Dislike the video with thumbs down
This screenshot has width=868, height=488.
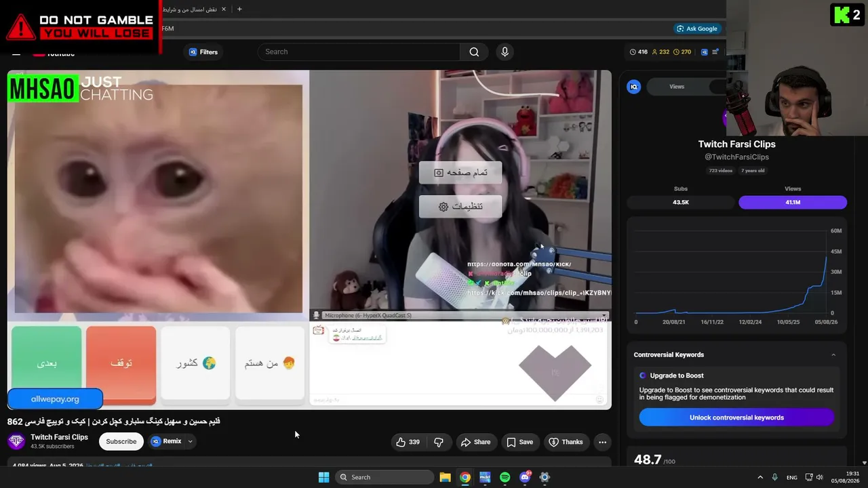pos(439,442)
